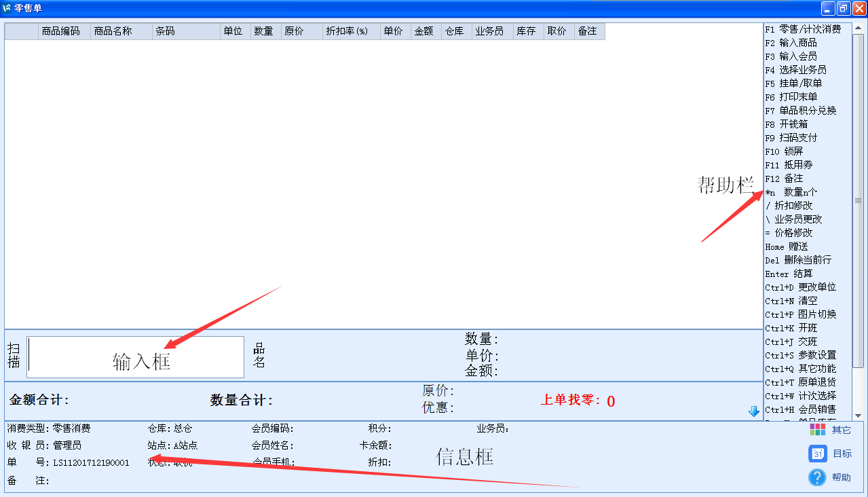Screen dimensions: 868x497
Task: Click the blue down arrow icon
Action: click(x=753, y=411)
